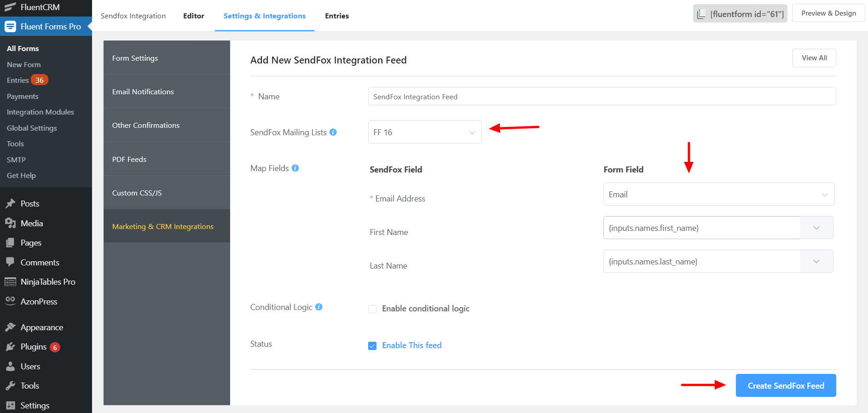868x413 pixels.
Task: Click the Plugins plug icon
Action: (11, 347)
